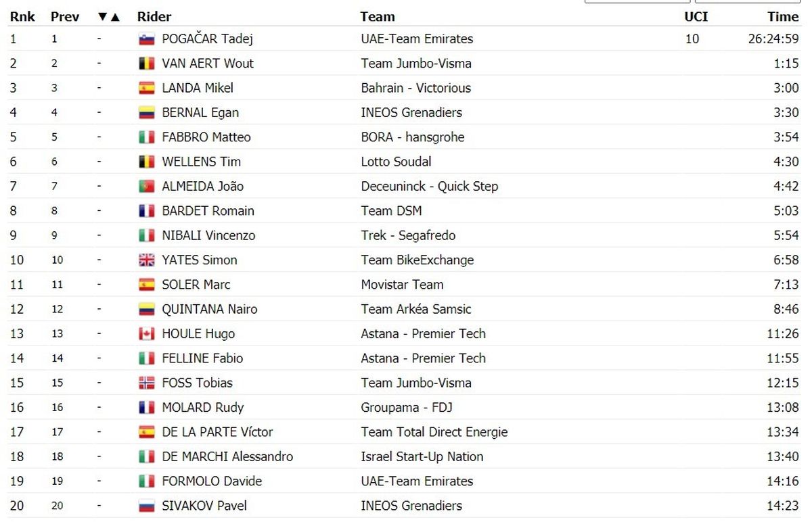
Task: Sort the table by the Time header
Action: click(x=783, y=17)
